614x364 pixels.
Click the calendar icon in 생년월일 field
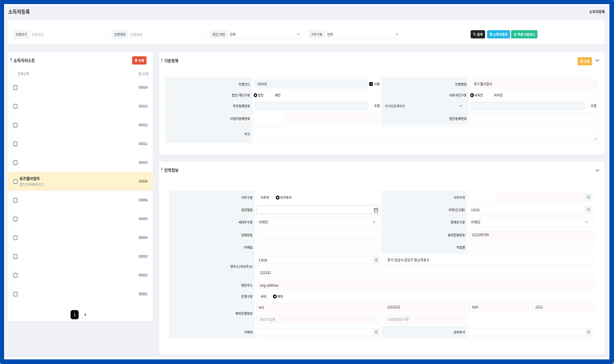(x=376, y=210)
